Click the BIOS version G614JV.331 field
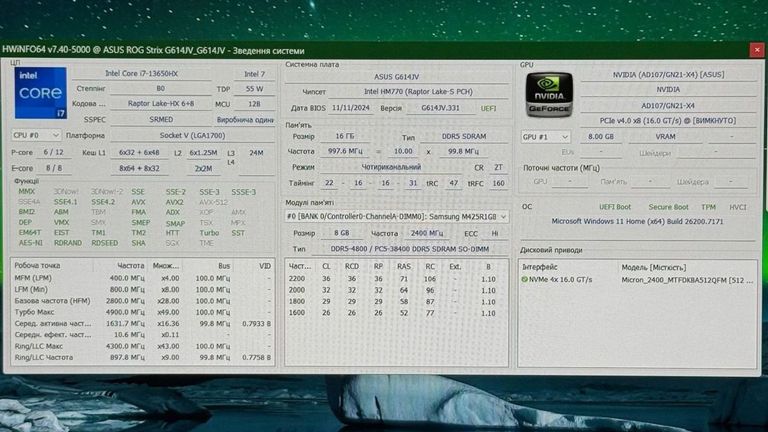The width and height of the screenshot is (768, 432). click(x=440, y=108)
